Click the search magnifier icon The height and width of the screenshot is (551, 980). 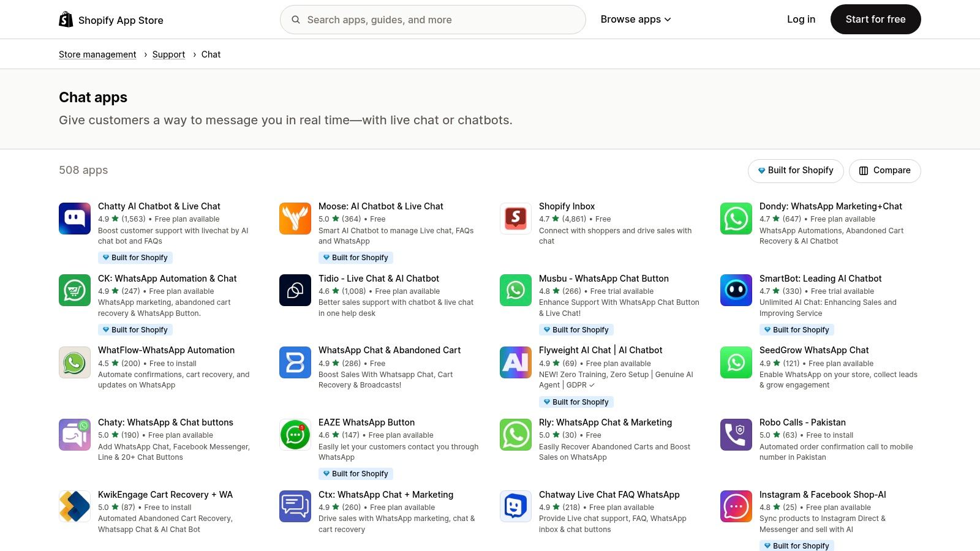[x=295, y=19]
